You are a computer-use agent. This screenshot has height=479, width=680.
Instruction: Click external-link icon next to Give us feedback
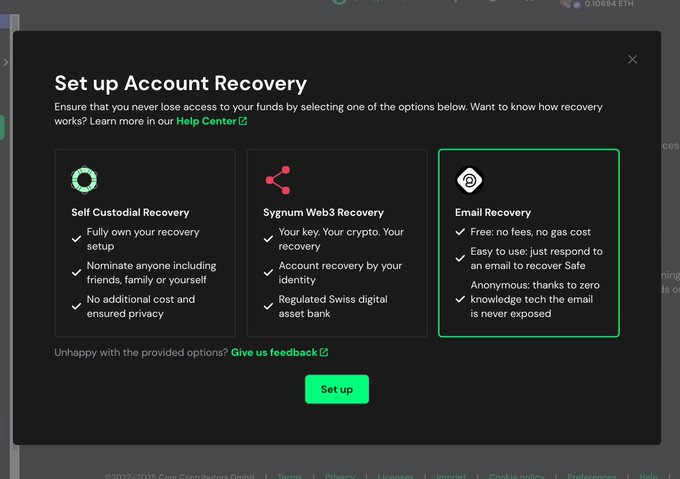tap(324, 352)
